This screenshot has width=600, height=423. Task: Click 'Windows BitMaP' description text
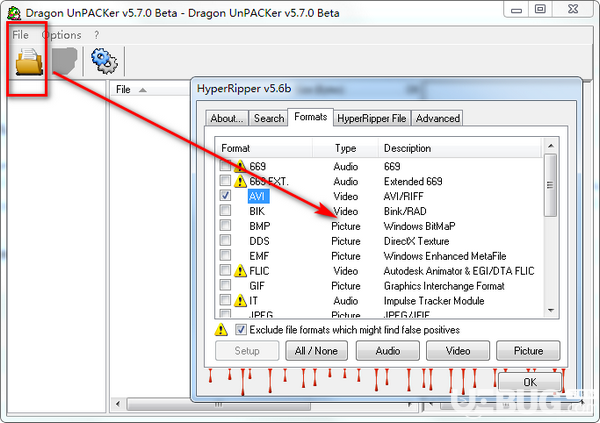pyautogui.click(x=419, y=226)
